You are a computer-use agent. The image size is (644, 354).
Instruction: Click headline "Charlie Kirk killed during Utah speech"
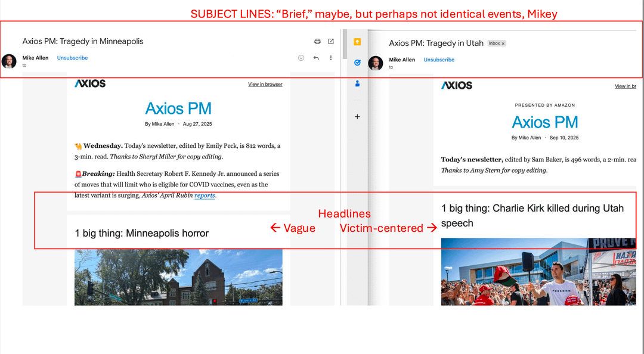532,216
